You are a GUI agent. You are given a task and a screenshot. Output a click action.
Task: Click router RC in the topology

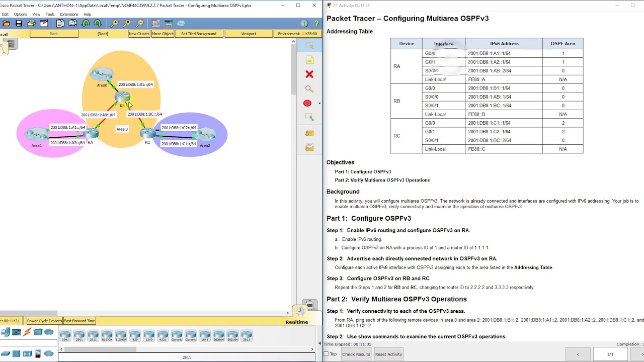[148, 133]
